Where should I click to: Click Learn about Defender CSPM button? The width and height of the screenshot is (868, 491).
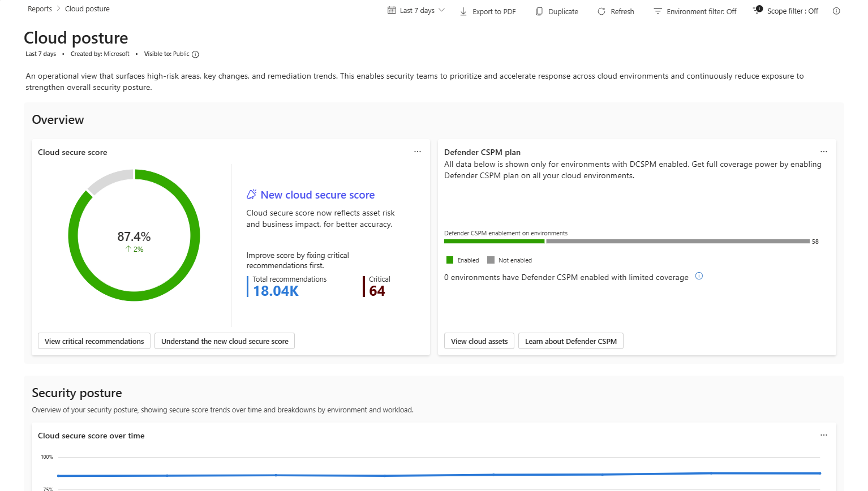click(571, 341)
